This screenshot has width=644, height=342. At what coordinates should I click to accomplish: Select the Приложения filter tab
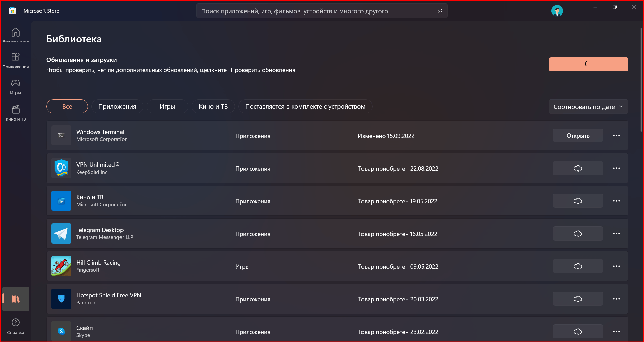[117, 106]
